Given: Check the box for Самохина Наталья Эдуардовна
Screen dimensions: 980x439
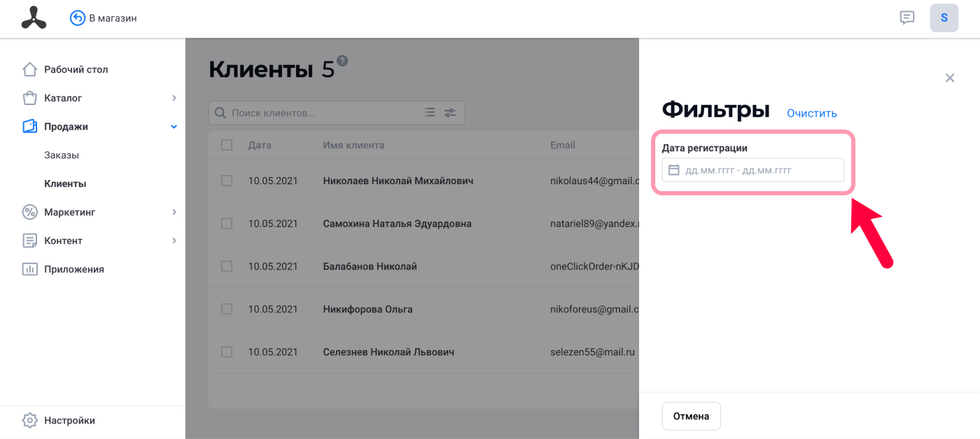Looking at the screenshot, I should click(227, 223).
